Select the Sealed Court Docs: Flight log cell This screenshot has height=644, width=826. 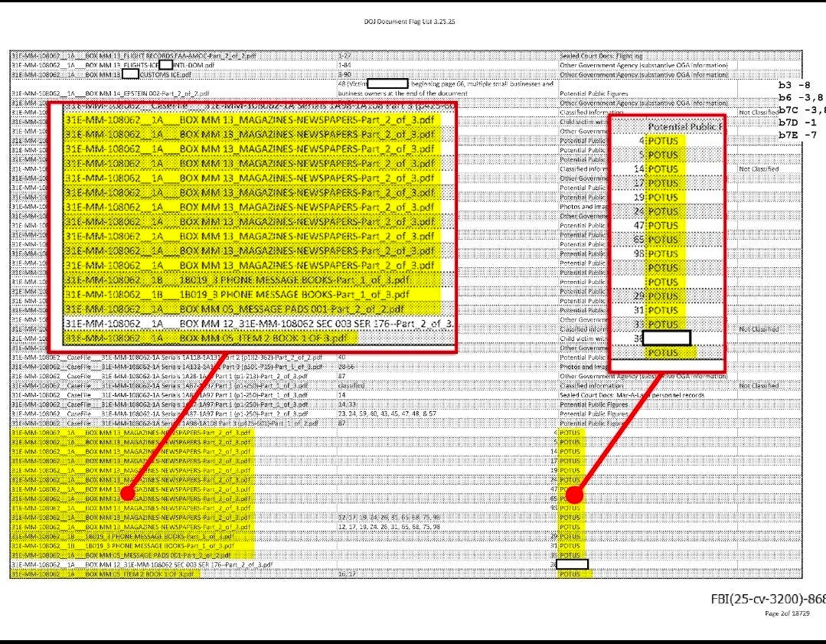[x=601, y=56]
